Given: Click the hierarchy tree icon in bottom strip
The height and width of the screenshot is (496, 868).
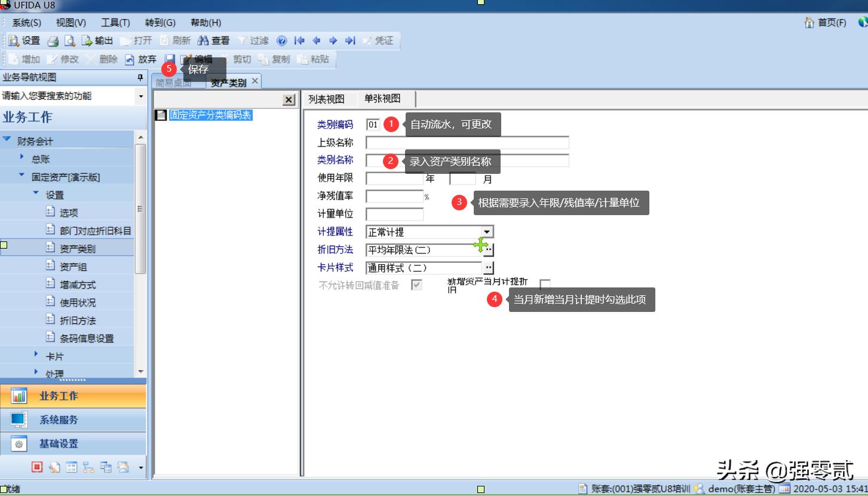Looking at the screenshot, I should tap(88, 467).
